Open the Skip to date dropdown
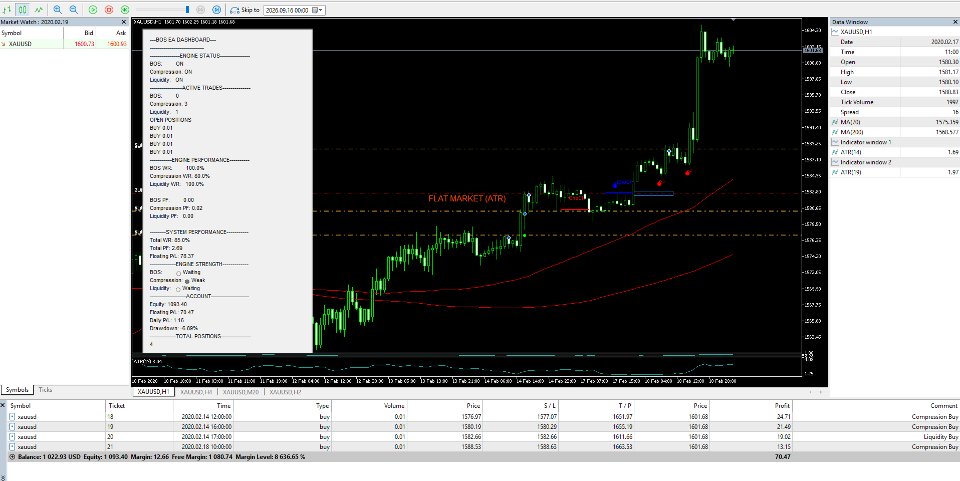Viewport: 960px width, 481px height. 318,10
